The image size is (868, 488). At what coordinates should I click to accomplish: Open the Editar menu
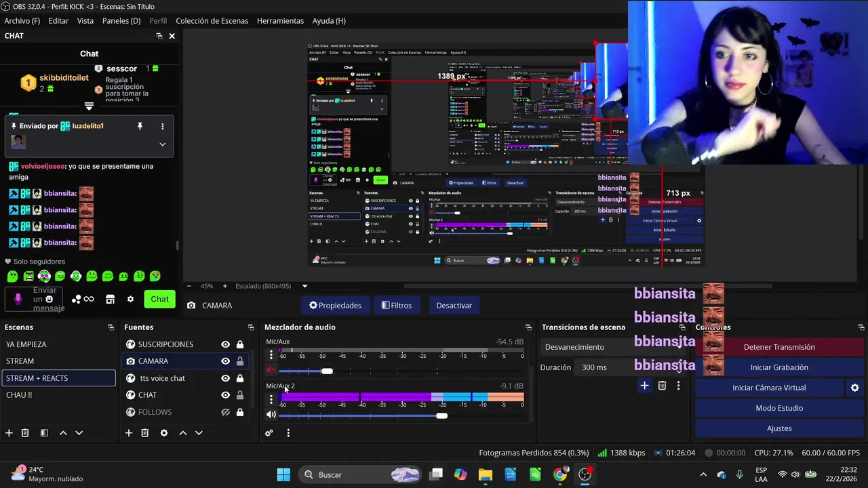[58, 21]
